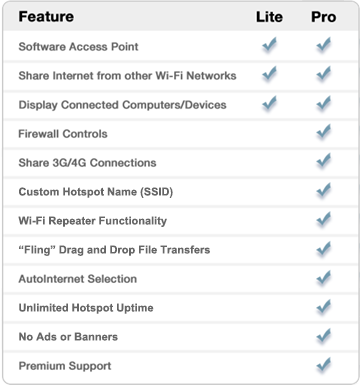The width and height of the screenshot is (360, 385).
Task: Click Pro checkmark for Premium Support
Action: click(323, 364)
